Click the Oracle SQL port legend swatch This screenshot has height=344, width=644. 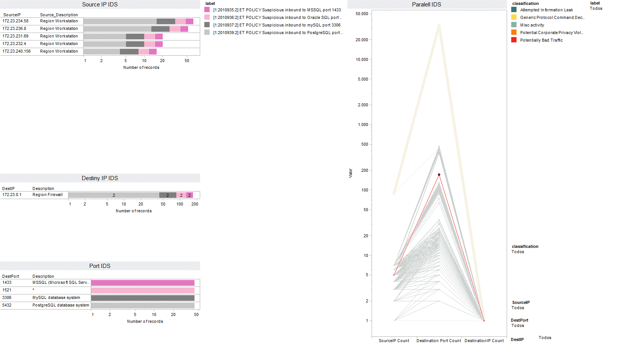pyautogui.click(x=207, y=17)
